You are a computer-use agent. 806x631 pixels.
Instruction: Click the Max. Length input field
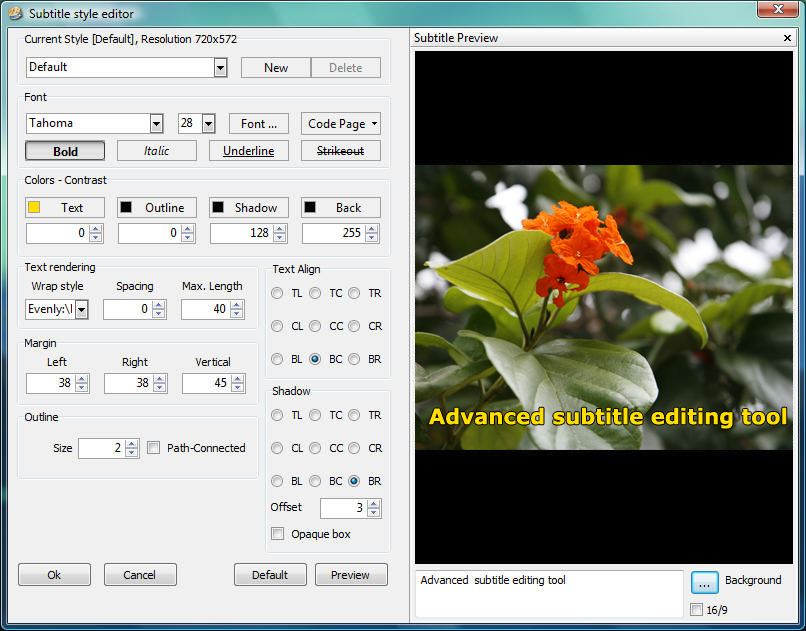[206, 309]
